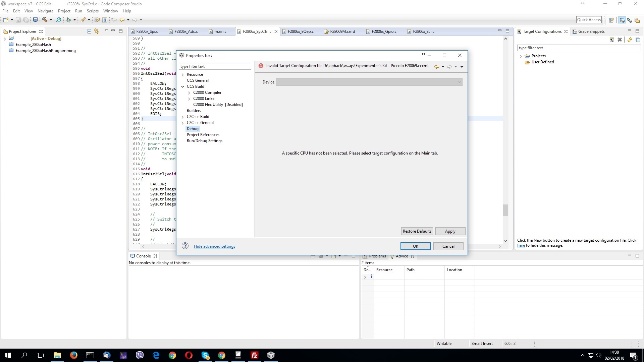Click the Save All toolbar icon
Image resolution: width=644 pixels, height=362 pixels.
[26, 20]
